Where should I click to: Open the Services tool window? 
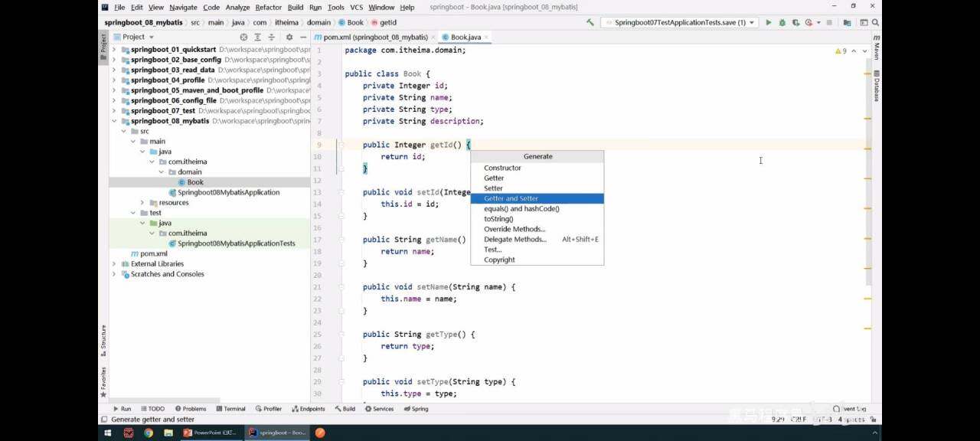click(x=379, y=409)
